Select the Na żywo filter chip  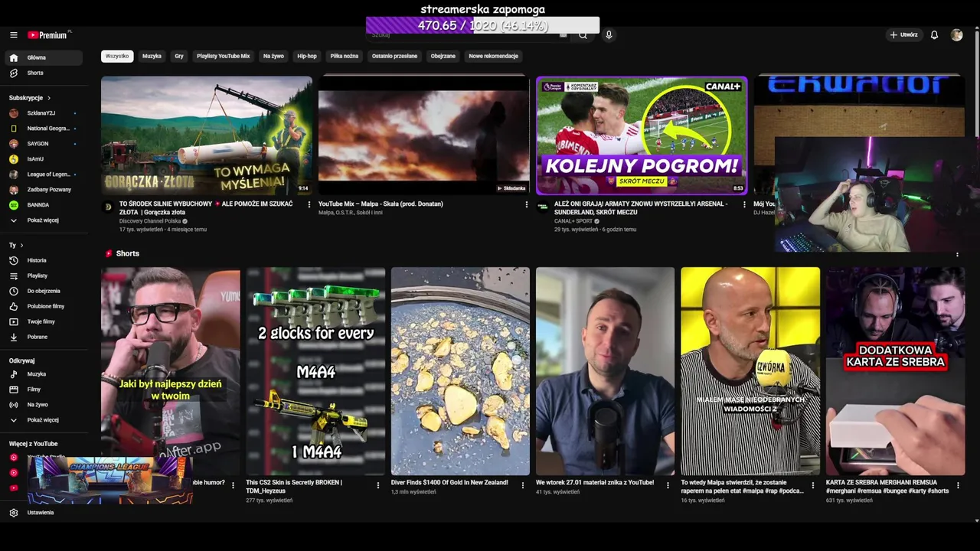pyautogui.click(x=273, y=56)
